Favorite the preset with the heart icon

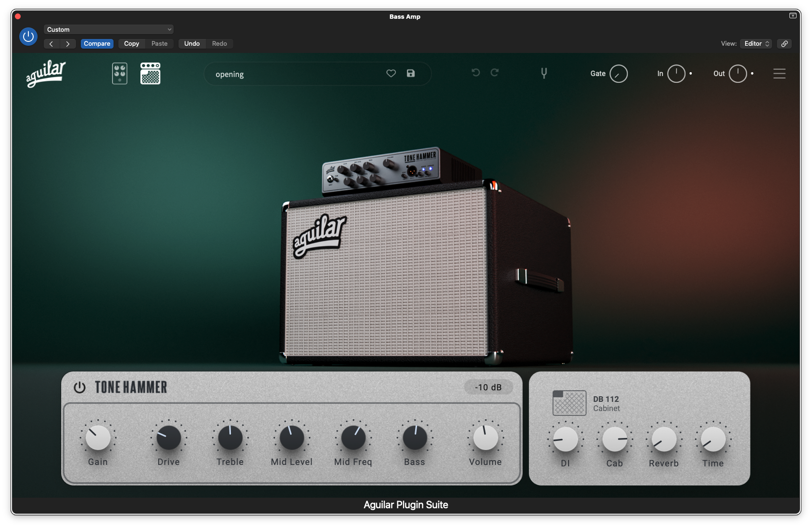point(391,74)
